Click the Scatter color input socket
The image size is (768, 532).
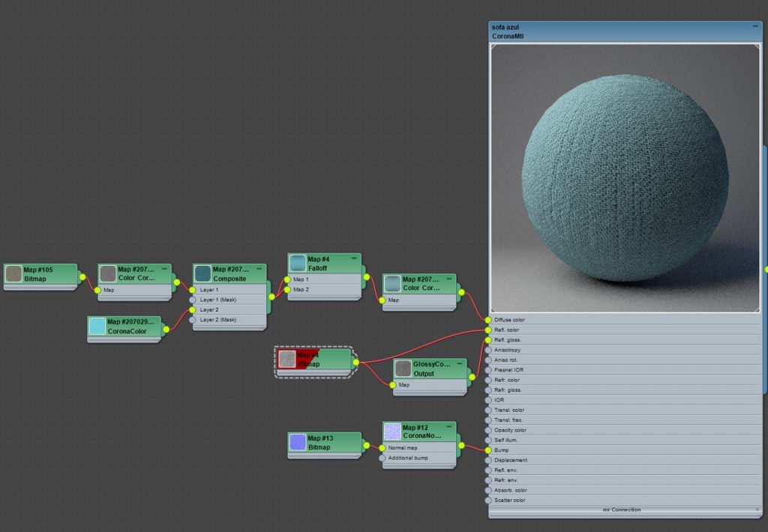click(487, 501)
